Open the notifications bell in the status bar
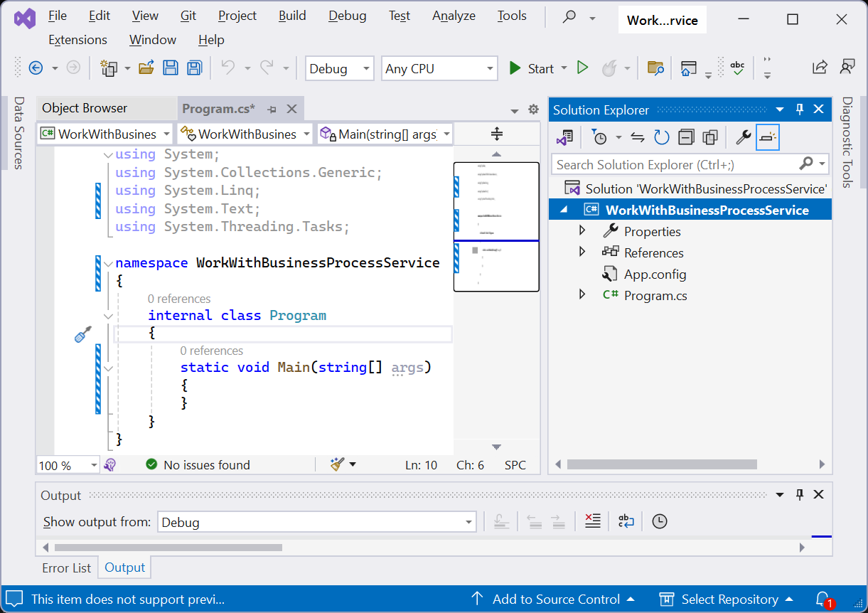 pyautogui.click(x=823, y=599)
